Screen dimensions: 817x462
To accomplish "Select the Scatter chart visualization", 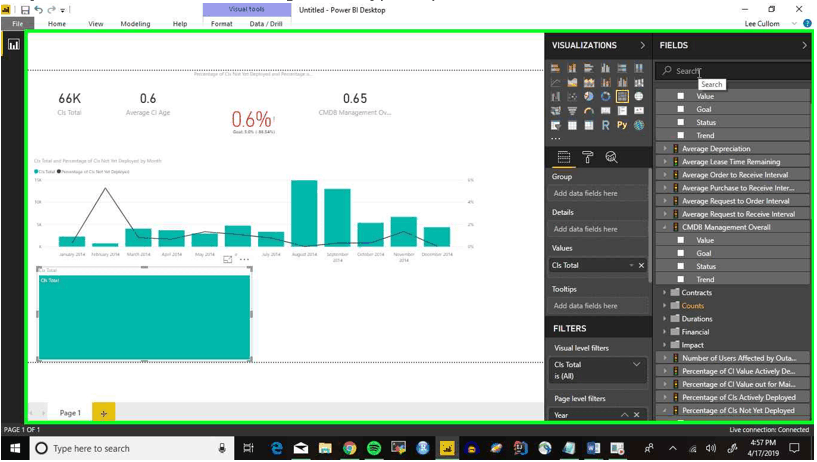I will (x=572, y=96).
